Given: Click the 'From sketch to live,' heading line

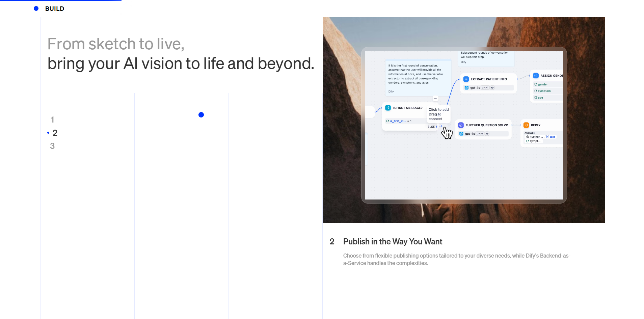Looking at the screenshot, I should tap(116, 44).
